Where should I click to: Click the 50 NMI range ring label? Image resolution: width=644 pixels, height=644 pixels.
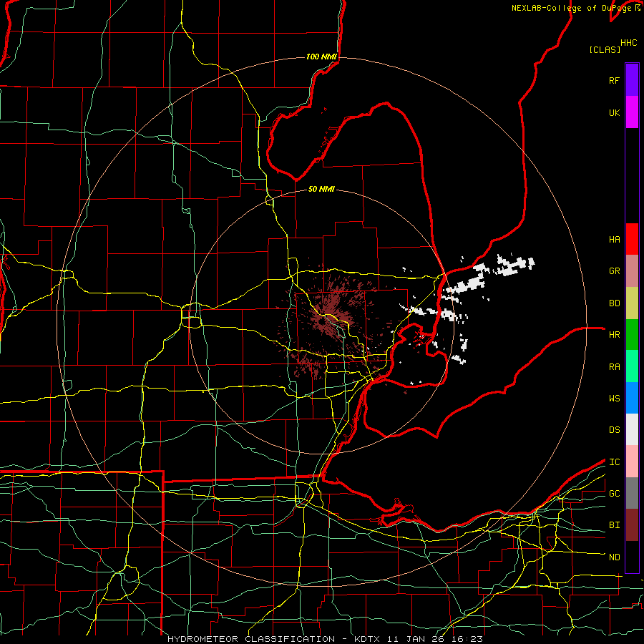321,189
